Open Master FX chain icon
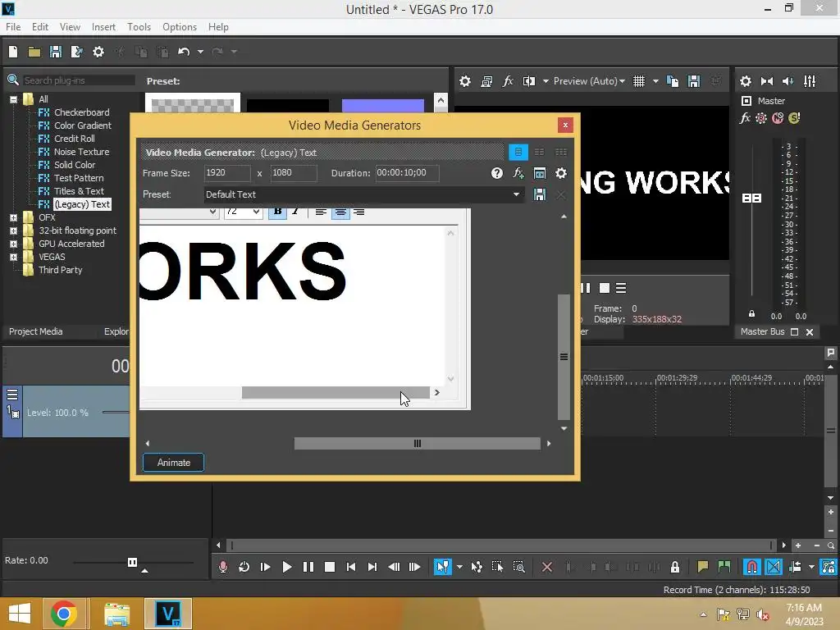Screen dimensions: 840x630 [x=745, y=118]
